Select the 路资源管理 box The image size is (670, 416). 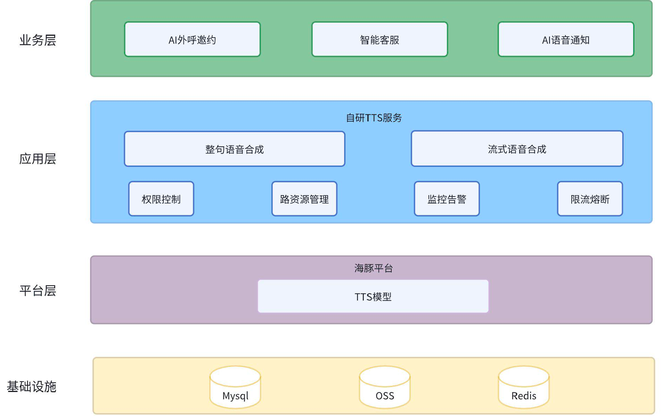pyautogui.click(x=304, y=199)
